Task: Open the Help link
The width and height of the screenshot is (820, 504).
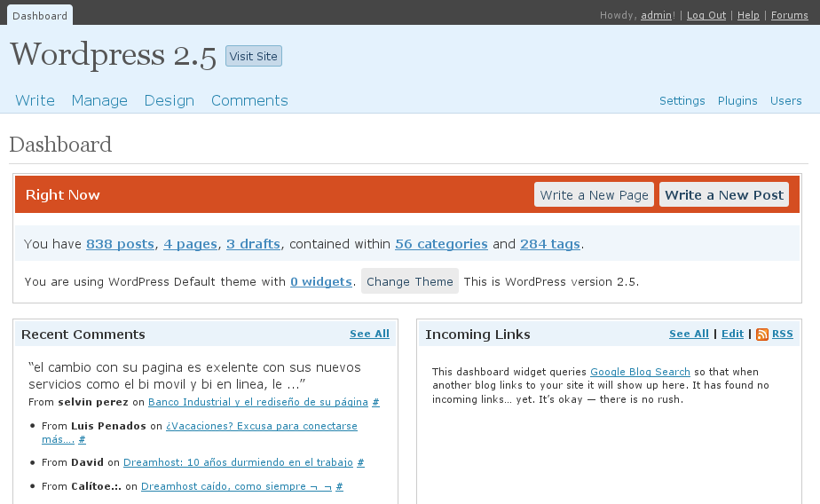Action: tap(748, 15)
